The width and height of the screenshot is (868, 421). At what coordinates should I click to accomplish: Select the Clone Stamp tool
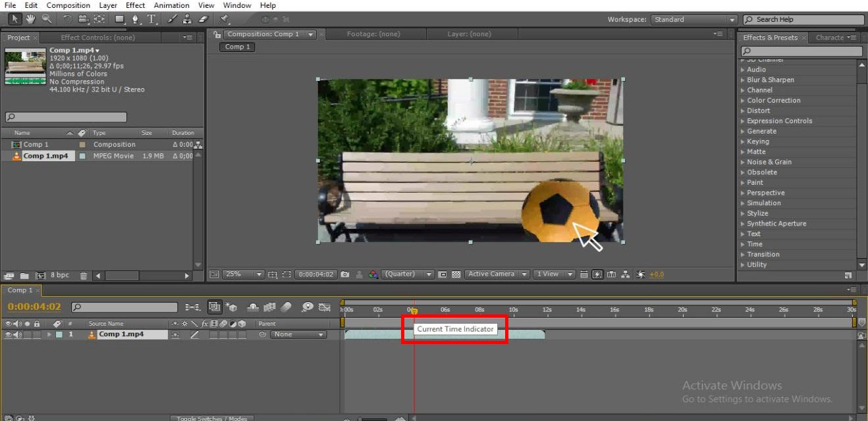click(x=188, y=19)
